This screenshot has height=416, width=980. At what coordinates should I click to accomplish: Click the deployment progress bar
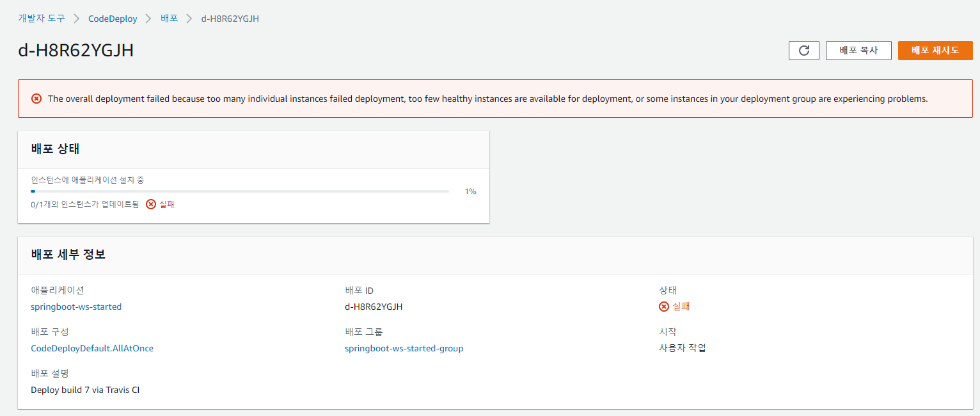240,191
